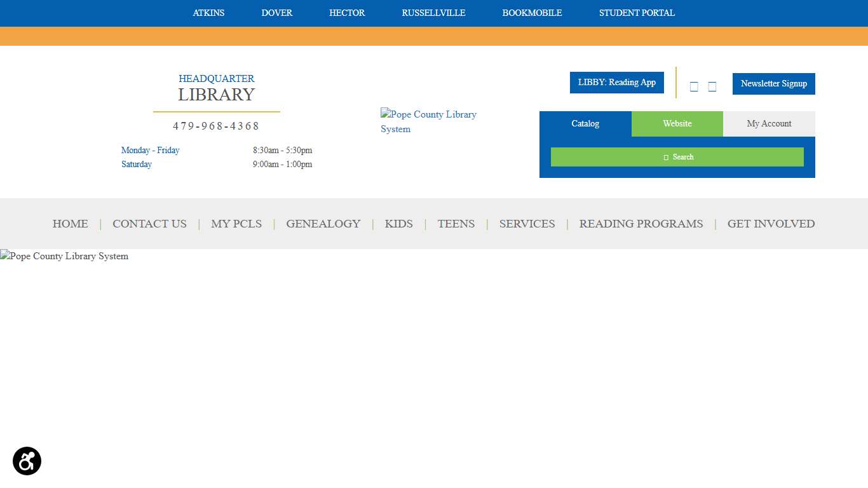The image size is (868, 488).
Task: Switch to the Catalog search tab
Action: pos(585,123)
